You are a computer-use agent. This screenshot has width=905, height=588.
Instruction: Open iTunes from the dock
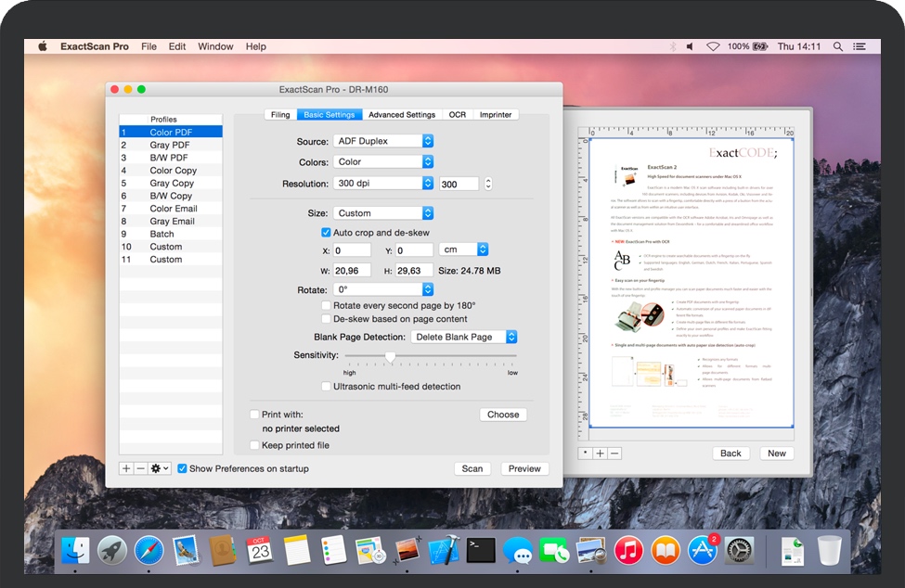[x=628, y=550]
